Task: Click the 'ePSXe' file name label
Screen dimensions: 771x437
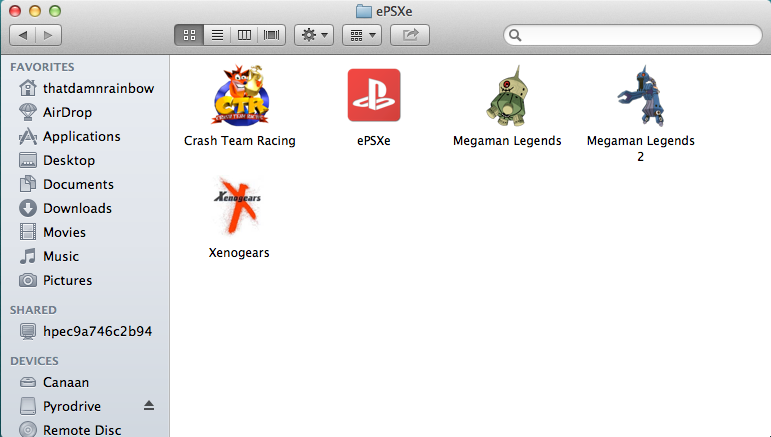Action: [374, 141]
